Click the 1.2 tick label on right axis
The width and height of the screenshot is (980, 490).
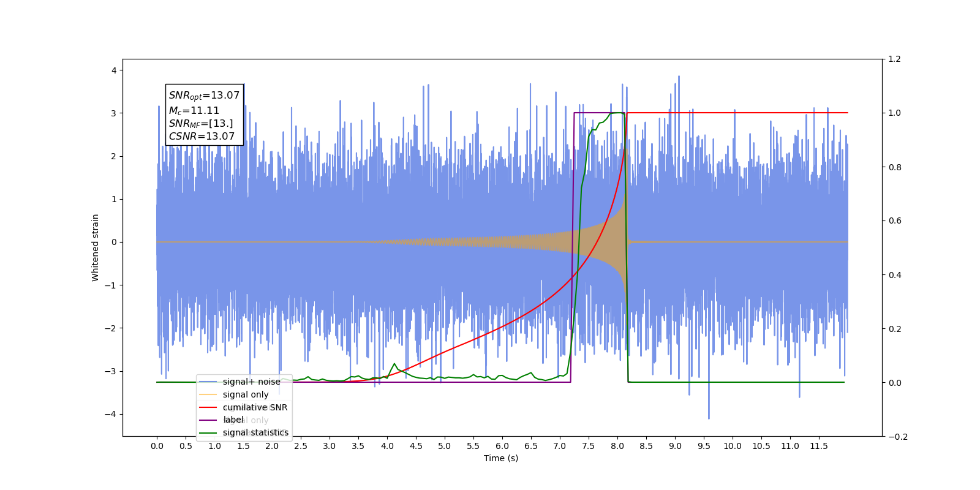tap(894, 59)
